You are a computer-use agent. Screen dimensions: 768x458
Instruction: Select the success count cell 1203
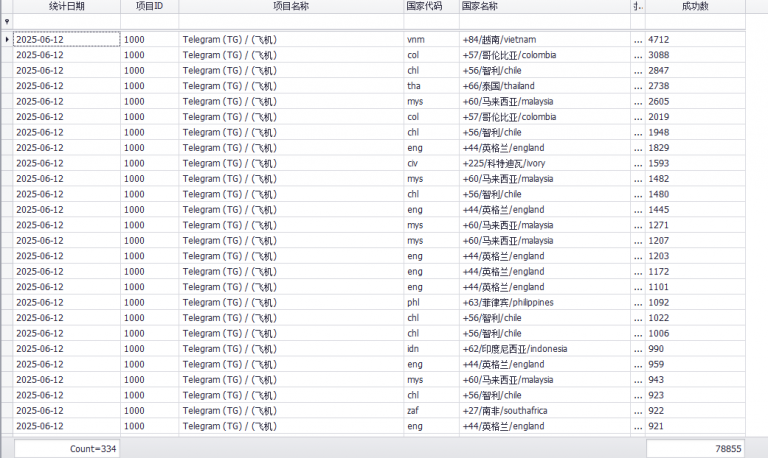click(695, 256)
